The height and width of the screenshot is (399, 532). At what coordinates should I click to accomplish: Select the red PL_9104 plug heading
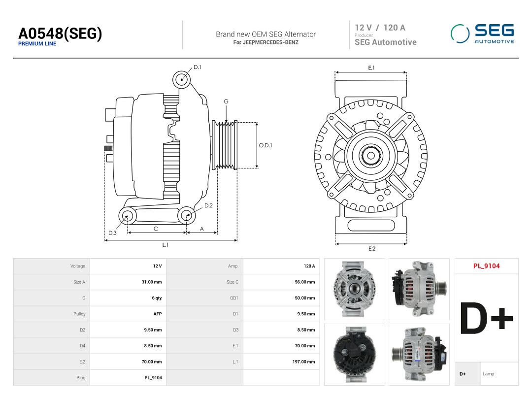[x=487, y=266]
